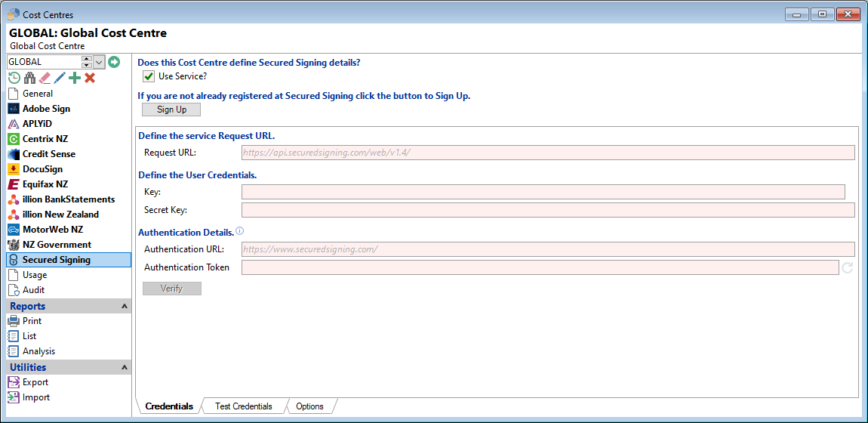Select Credit Sense in the sidebar
The width and height of the screenshot is (868, 423).
coord(69,154)
